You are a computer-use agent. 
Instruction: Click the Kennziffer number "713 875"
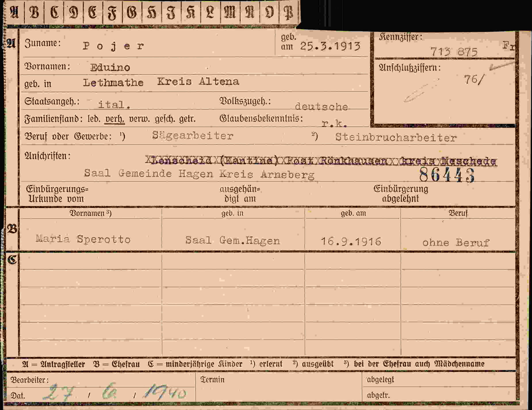[x=454, y=52]
